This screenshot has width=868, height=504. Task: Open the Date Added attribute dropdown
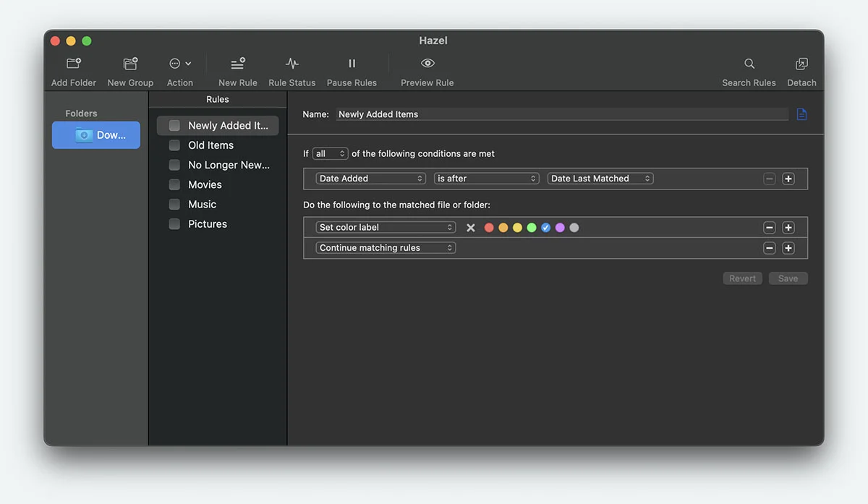[x=371, y=179]
